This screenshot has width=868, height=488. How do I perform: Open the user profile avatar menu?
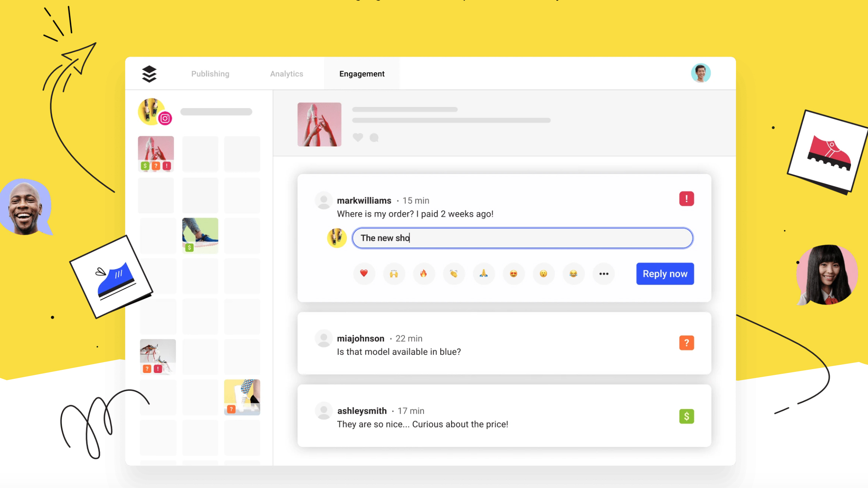click(x=700, y=73)
